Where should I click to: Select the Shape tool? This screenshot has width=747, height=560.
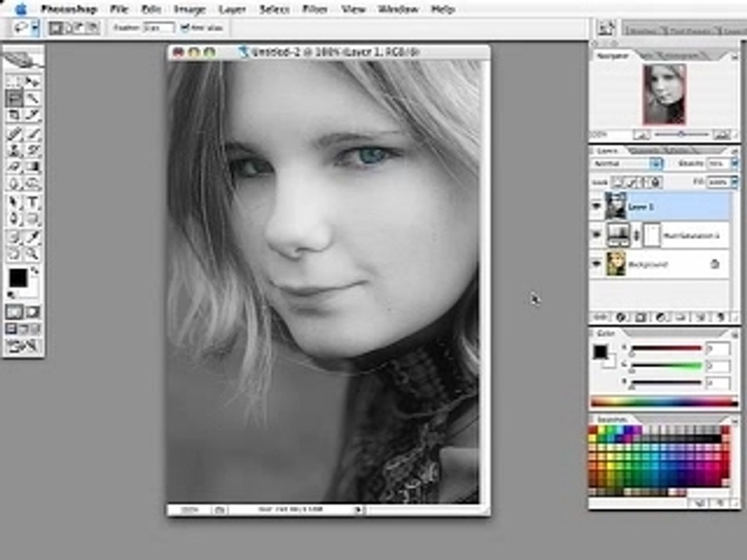coord(33,219)
